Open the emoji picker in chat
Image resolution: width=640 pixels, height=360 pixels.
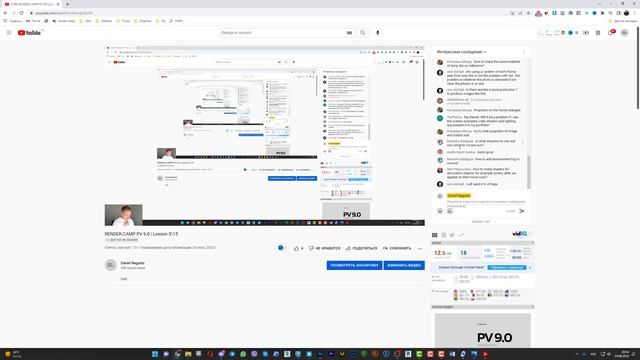[440, 211]
